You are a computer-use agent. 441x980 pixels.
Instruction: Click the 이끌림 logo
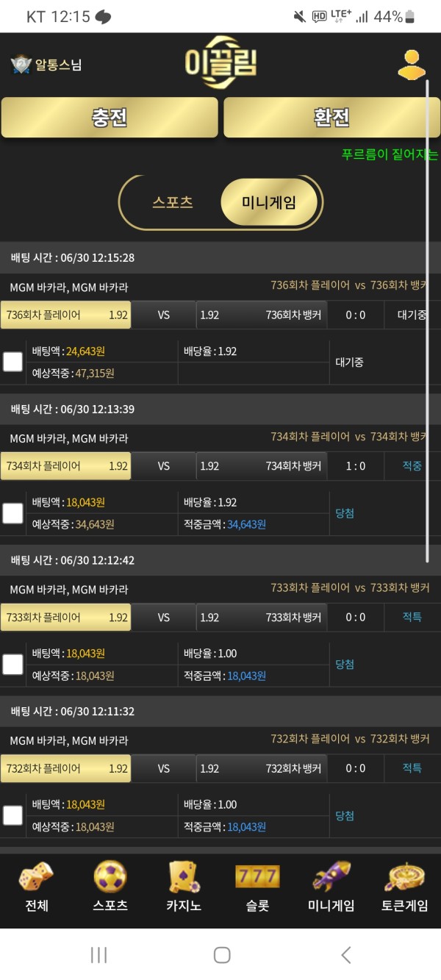click(221, 62)
